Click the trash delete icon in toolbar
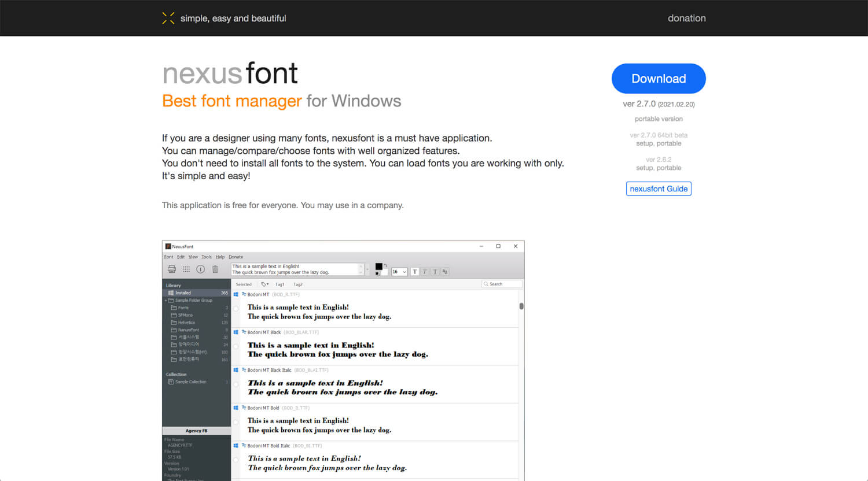 coord(215,269)
